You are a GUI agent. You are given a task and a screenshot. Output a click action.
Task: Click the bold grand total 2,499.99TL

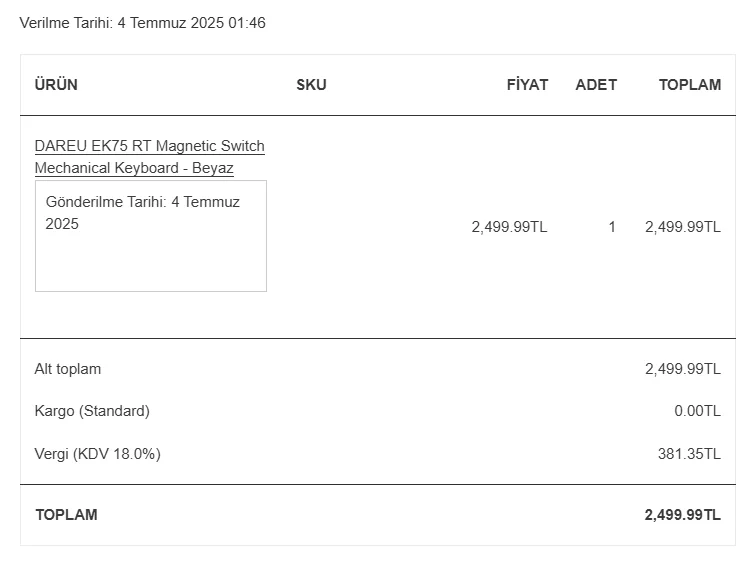682,515
